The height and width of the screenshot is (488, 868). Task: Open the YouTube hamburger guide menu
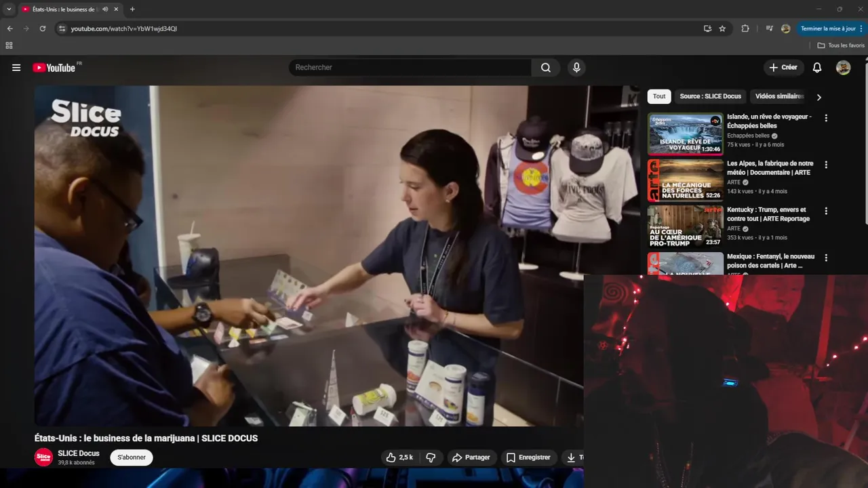coord(16,68)
